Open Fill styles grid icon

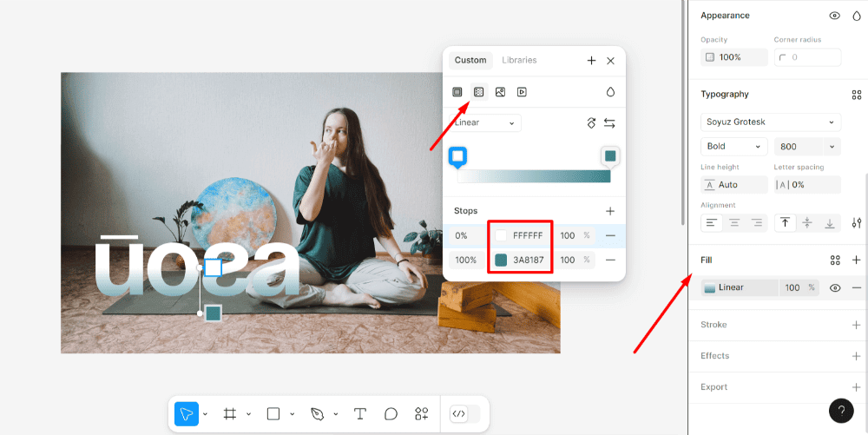[x=835, y=260]
